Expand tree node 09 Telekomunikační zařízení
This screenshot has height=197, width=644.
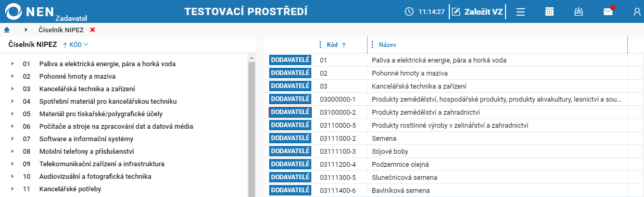pos(12,164)
